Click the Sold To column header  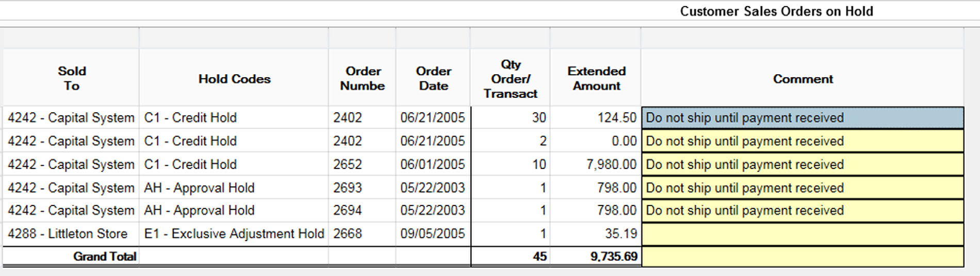[x=72, y=78]
